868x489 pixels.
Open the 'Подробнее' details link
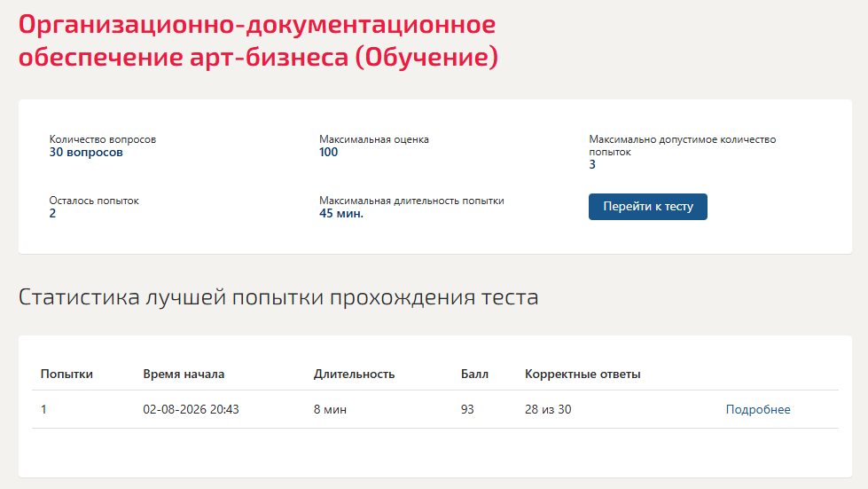pyautogui.click(x=758, y=409)
